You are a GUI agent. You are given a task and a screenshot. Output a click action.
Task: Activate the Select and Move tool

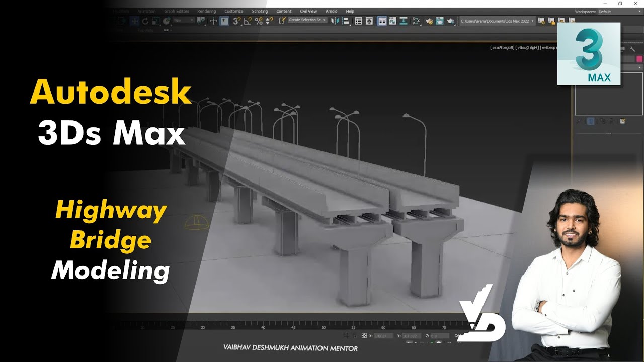[134, 21]
